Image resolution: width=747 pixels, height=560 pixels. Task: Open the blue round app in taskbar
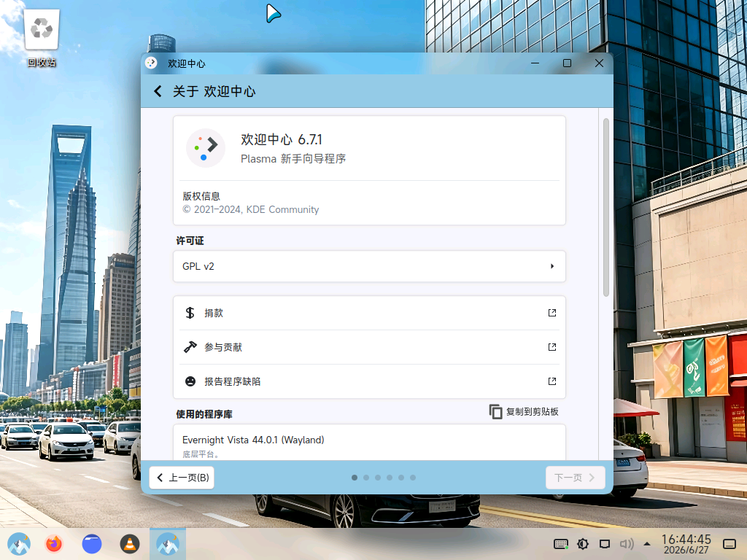(92, 544)
